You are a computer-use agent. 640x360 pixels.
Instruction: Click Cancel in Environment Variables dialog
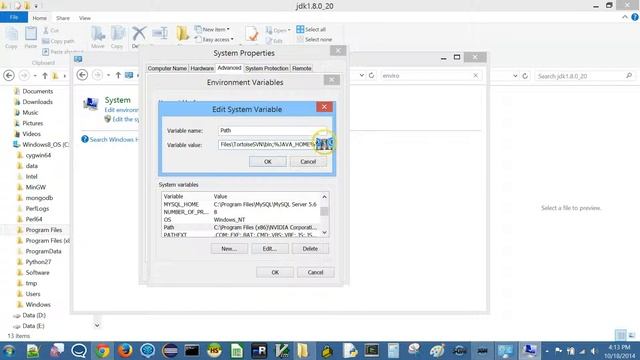(316, 272)
